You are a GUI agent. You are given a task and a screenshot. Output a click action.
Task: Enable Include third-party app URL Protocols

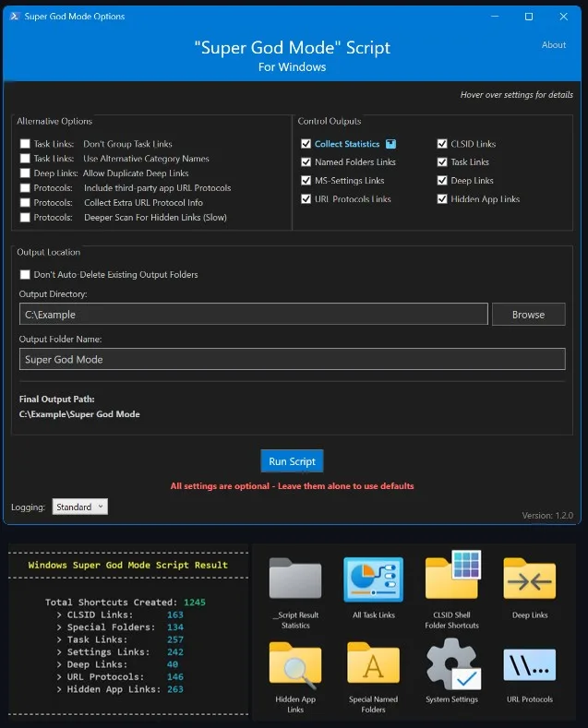(25, 188)
